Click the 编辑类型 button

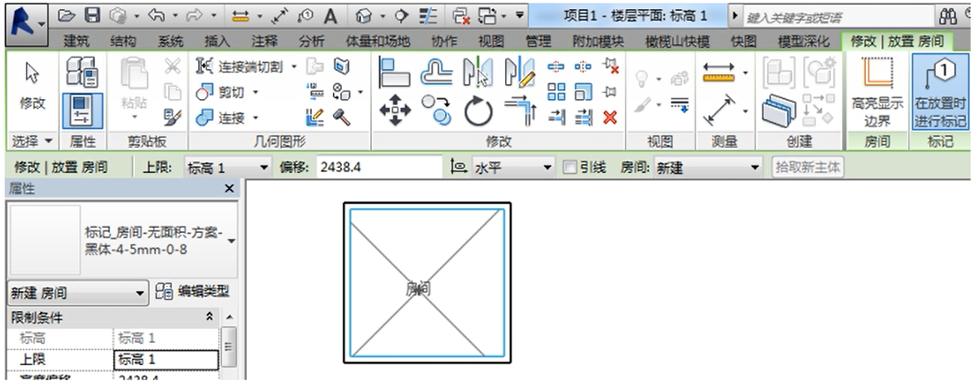click(192, 291)
